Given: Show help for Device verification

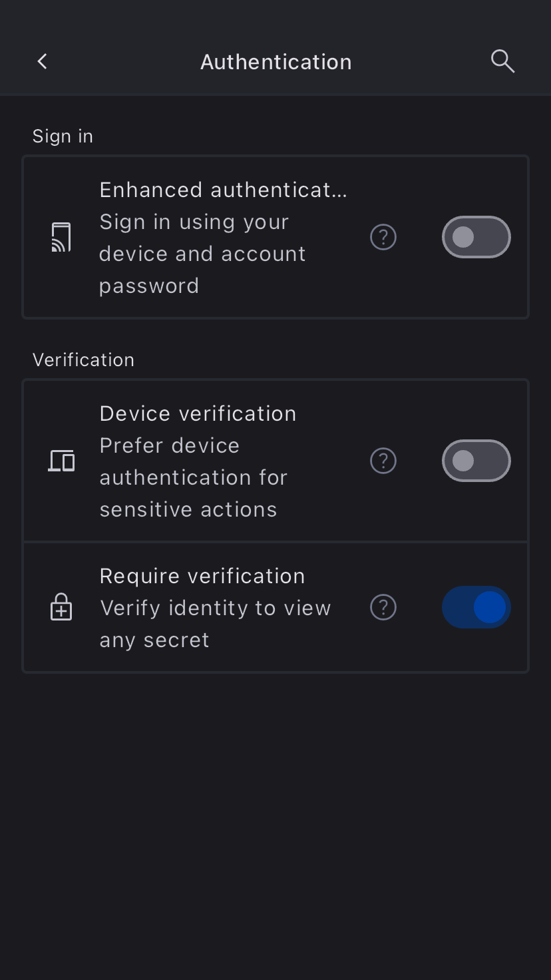Looking at the screenshot, I should [383, 461].
